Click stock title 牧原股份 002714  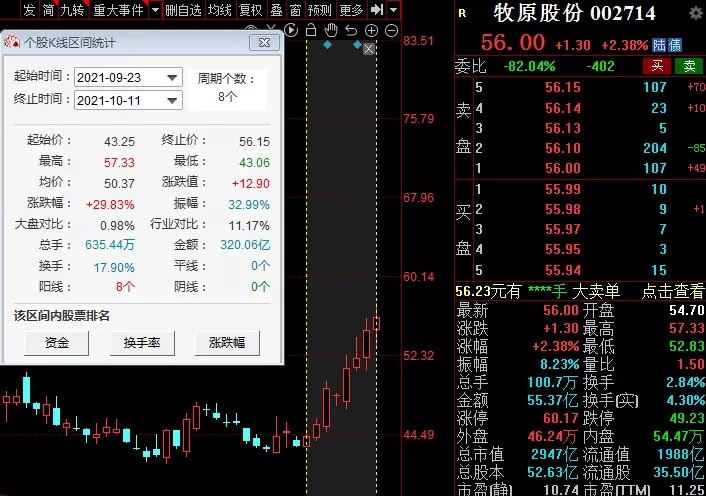575,14
